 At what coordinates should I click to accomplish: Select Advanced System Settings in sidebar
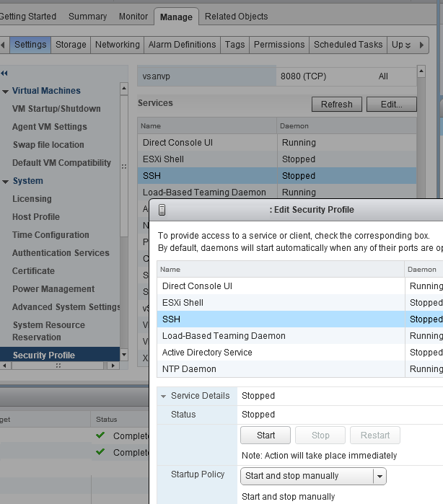[x=66, y=306]
